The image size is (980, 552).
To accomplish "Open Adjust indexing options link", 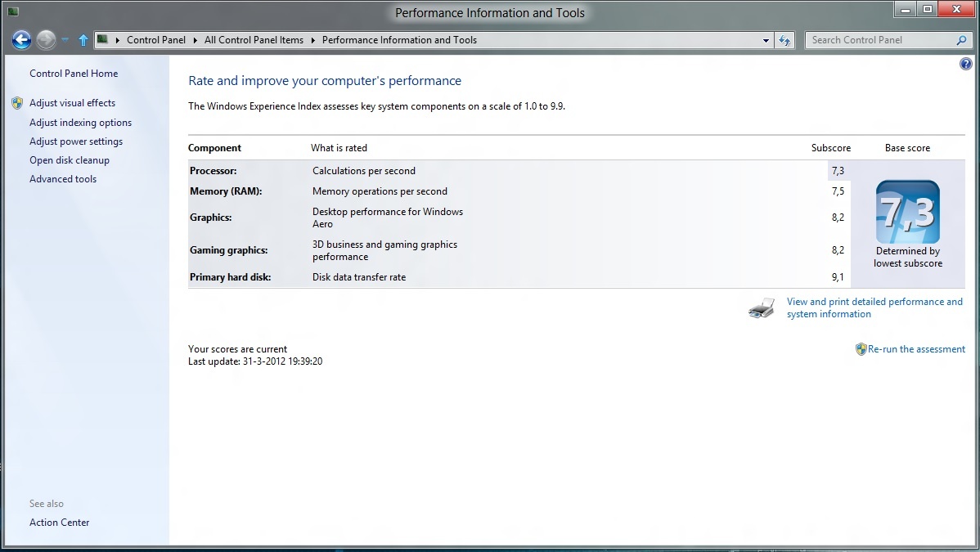I will click(81, 123).
